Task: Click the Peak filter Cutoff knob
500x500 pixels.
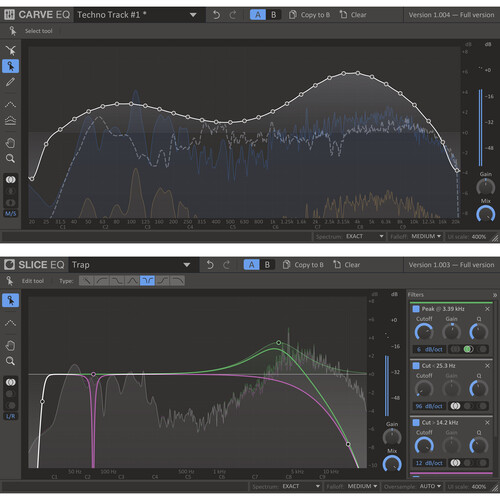Action: (x=424, y=332)
